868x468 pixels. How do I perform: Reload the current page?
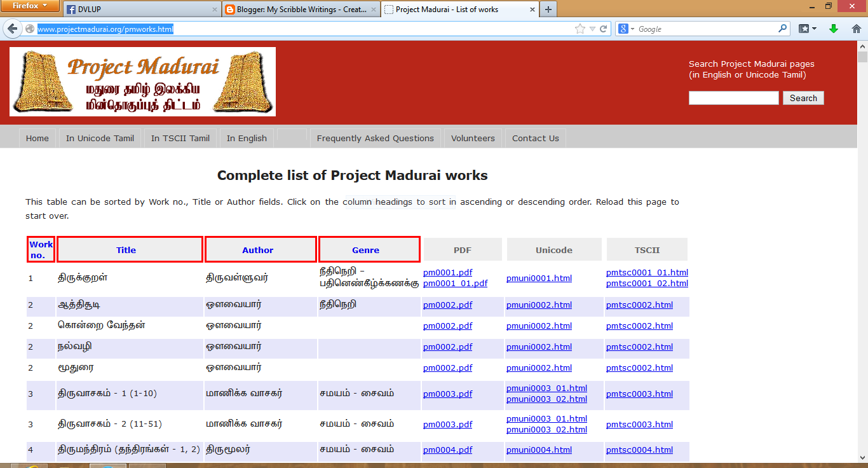[604, 29]
